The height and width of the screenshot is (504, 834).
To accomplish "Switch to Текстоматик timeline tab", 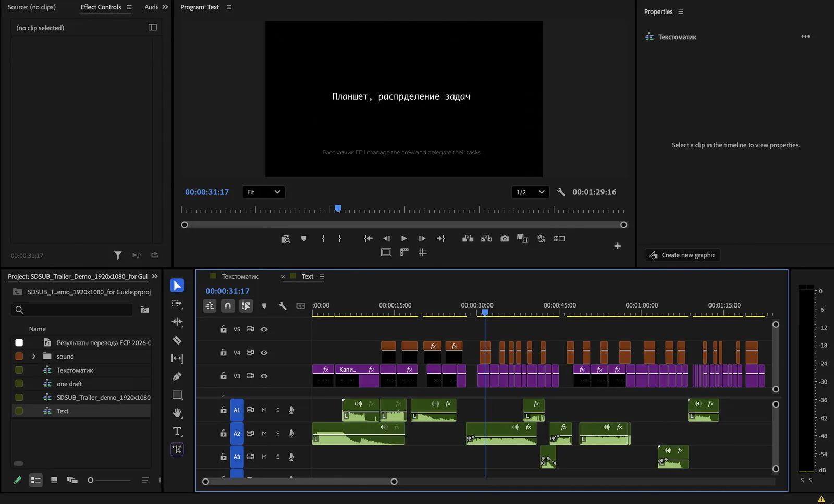I will coord(240,277).
